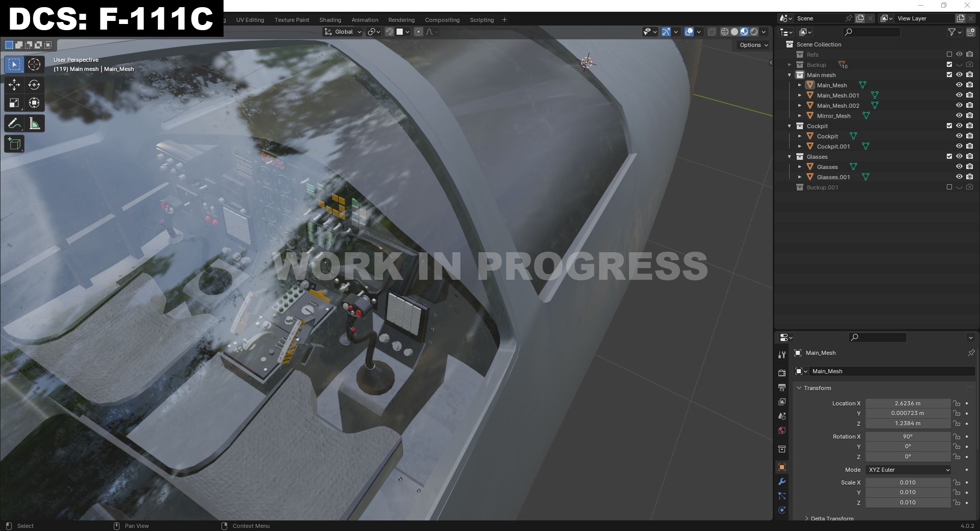The image size is (980, 531).
Task: Switch to material preview shading
Action: pos(744,32)
